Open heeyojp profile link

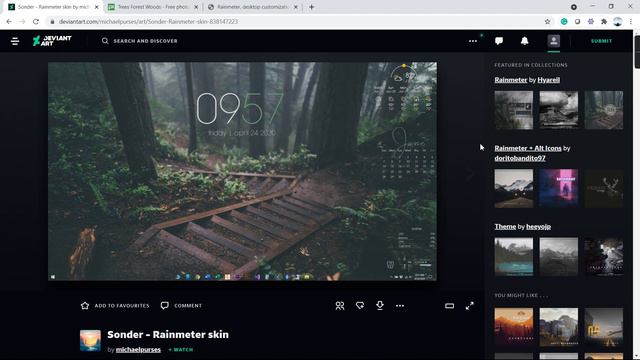click(x=538, y=227)
